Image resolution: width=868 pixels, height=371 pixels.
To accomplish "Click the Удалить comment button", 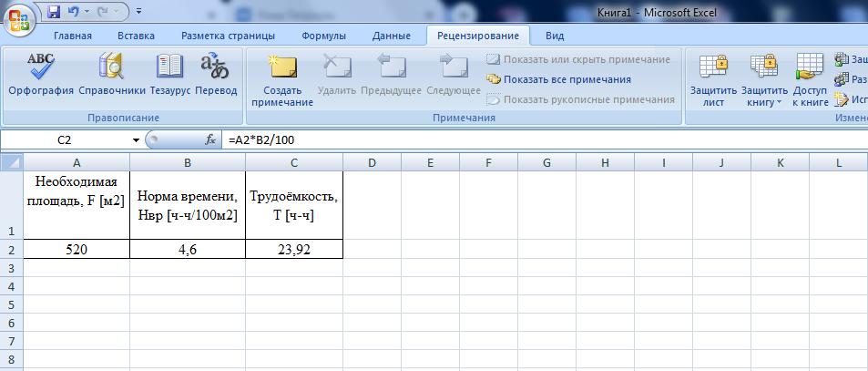I will coord(337,75).
